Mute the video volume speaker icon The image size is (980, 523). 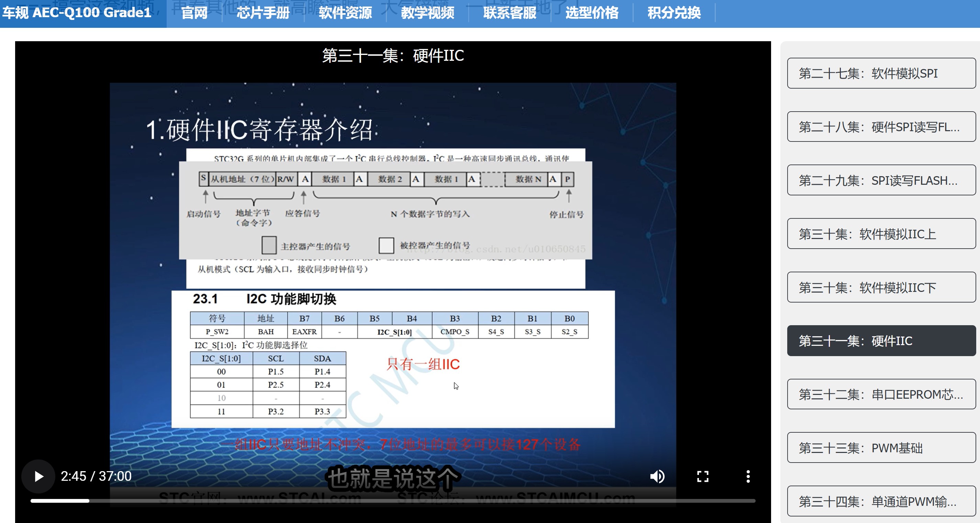pos(657,476)
